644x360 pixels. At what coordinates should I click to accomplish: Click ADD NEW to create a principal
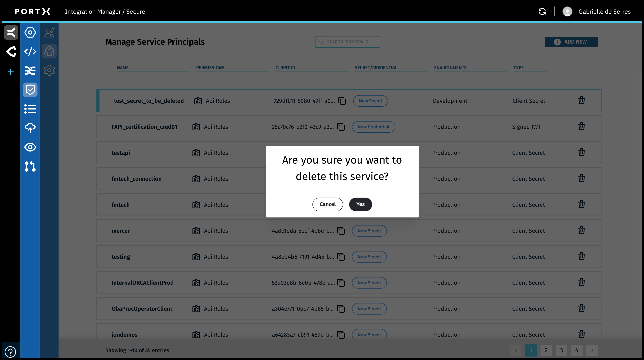pos(571,42)
